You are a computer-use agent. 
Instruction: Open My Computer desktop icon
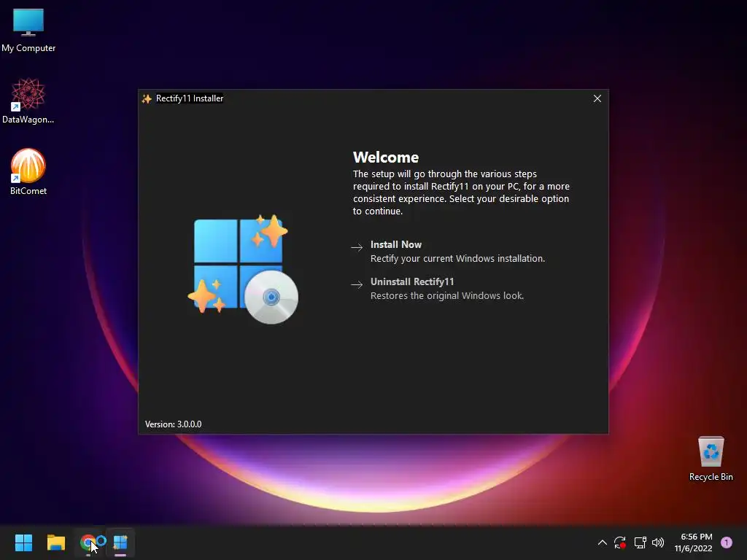coord(28,31)
